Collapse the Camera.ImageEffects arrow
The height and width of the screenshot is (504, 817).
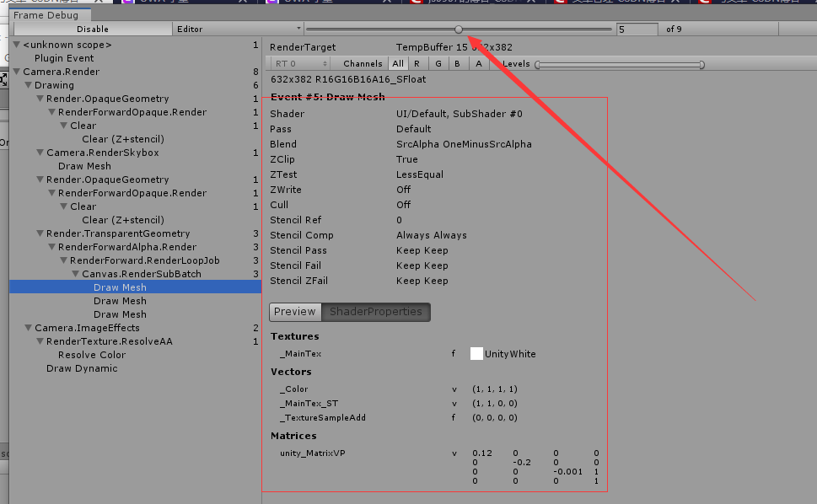(x=28, y=328)
